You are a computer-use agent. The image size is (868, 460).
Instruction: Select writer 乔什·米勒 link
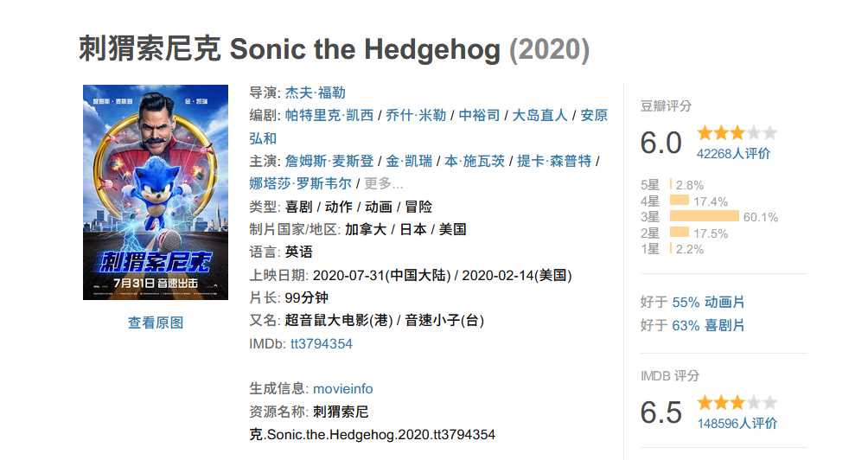[416, 115]
